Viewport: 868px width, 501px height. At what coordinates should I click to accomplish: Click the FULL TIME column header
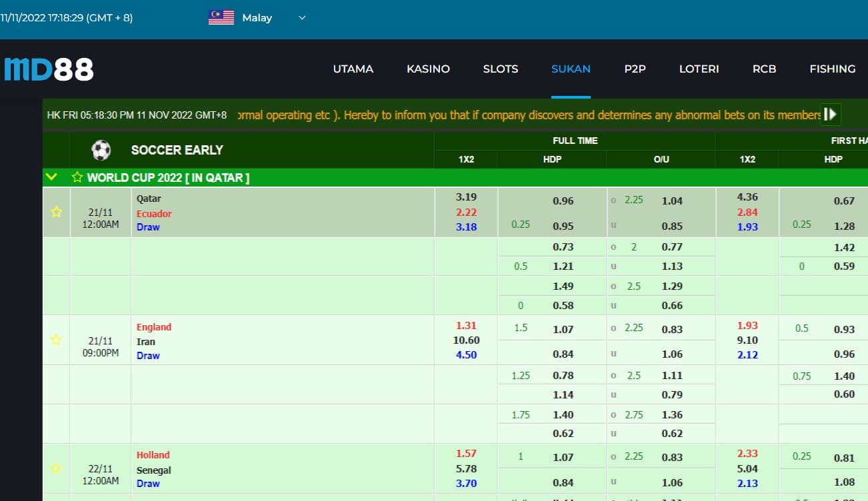[575, 141]
